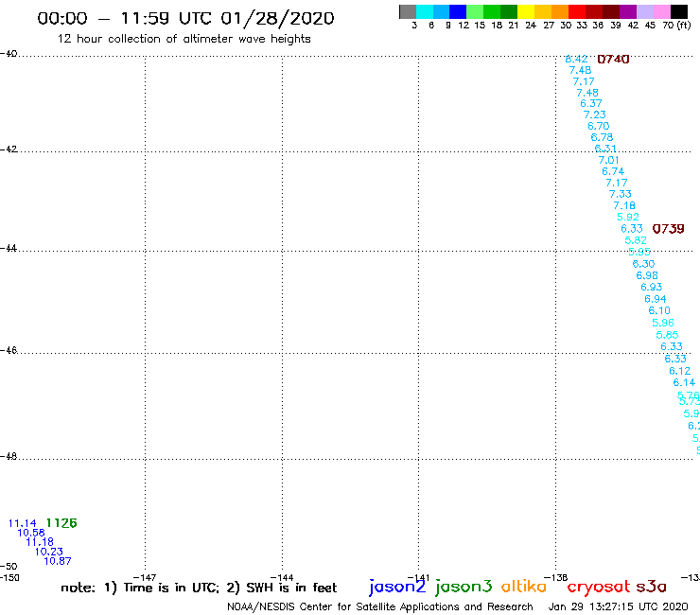The height and width of the screenshot is (615, 700).
Task: Select the blue value 10.58
Action: tap(31, 533)
